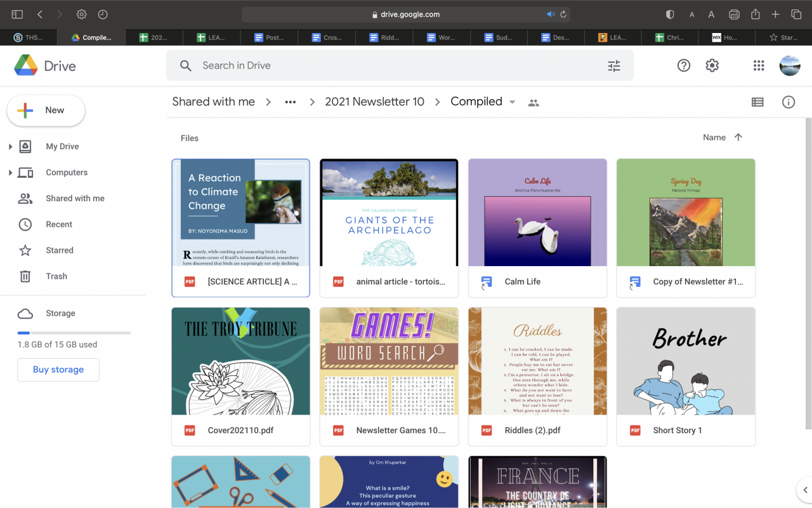The width and height of the screenshot is (812, 508).
Task: Show hidden breadcrumb folders via ellipsis
Action: pos(290,102)
